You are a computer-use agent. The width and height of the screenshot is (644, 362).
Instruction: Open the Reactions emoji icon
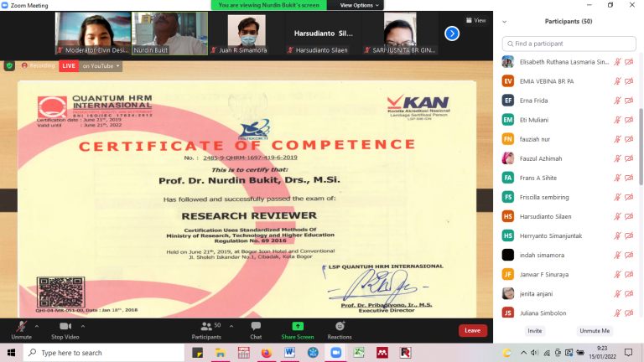tap(340, 326)
